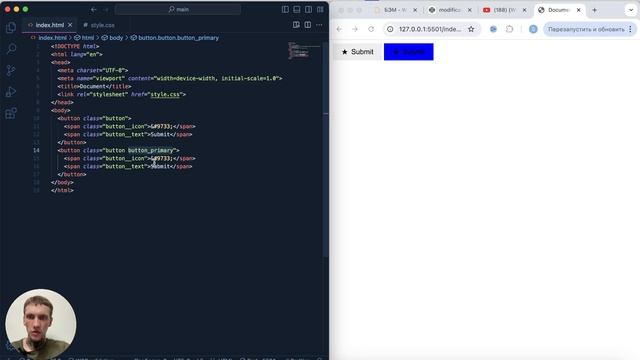Viewport: 640px width, 360px height.
Task: Click the browser address bar URL
Action: click(x=430, y=29)
